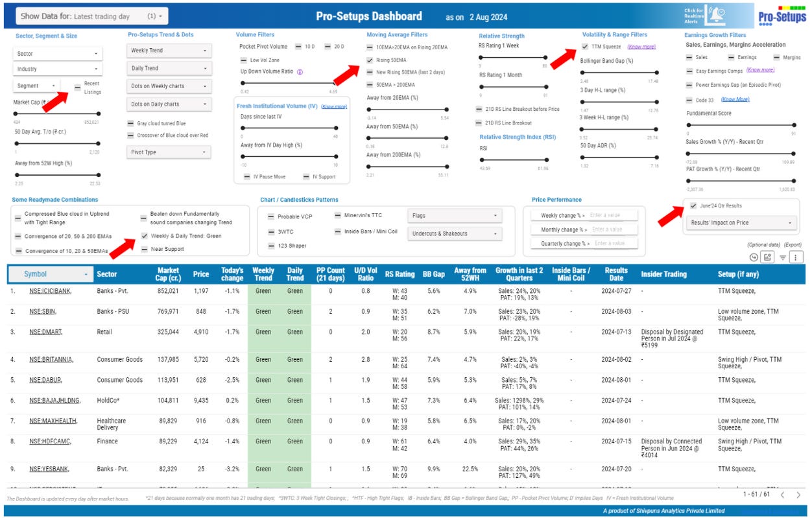
Task: Expand the Daily Trend dropdown
Action: 169,68
